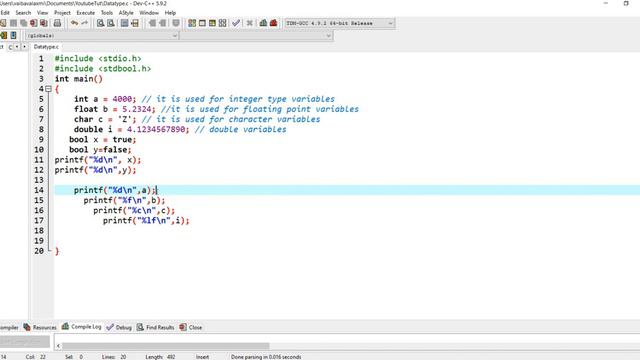
Task: Click the 'double i = 4.1234567890' line
Action: (x=131, y=129)
